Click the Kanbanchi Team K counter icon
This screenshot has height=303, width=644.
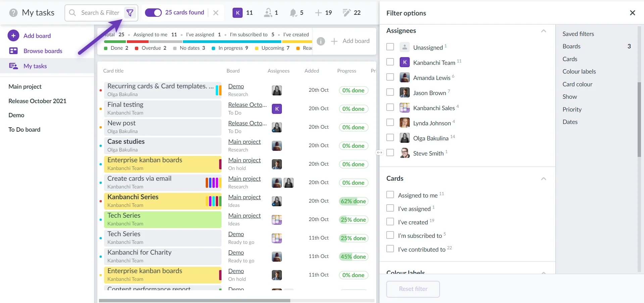pos(238,13)
